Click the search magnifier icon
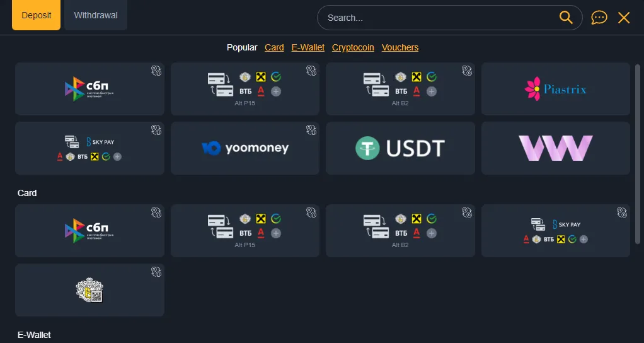Screen dimensions: 644x343 [566, 17]
